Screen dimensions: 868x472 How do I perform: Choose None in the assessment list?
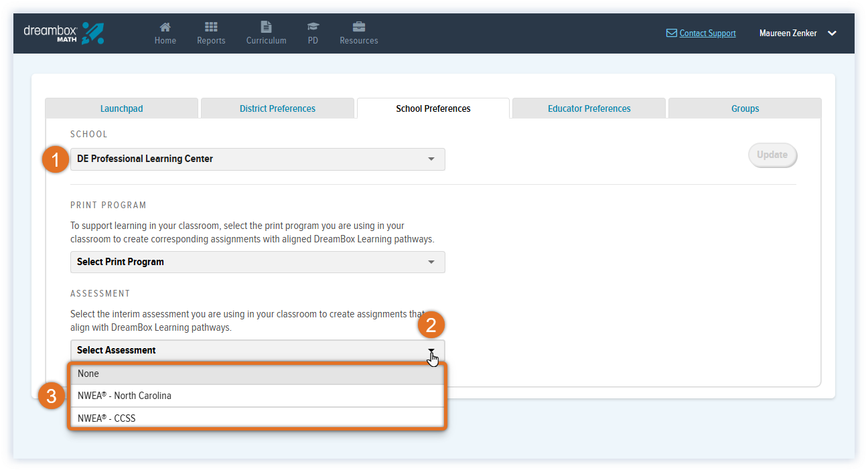[257, 374]
